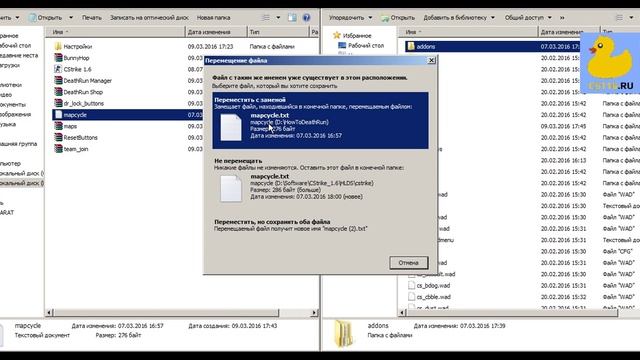Image resolution: width=640 pixels, height=360 pixels.
Task: Select the team_join archive icon
Action: click(58, 149)
